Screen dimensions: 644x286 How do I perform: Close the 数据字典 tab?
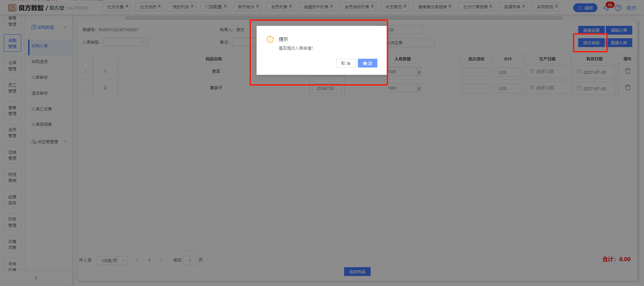point(524,7)
